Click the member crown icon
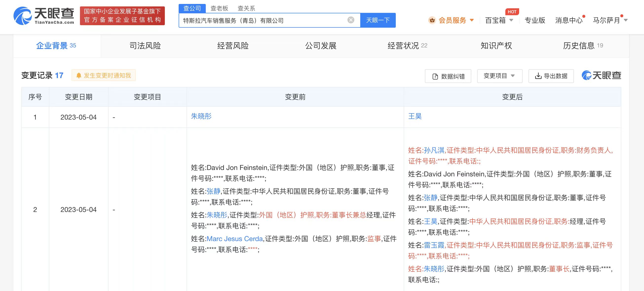The width and height of the screenshot is (644, 291). (432, 20)
